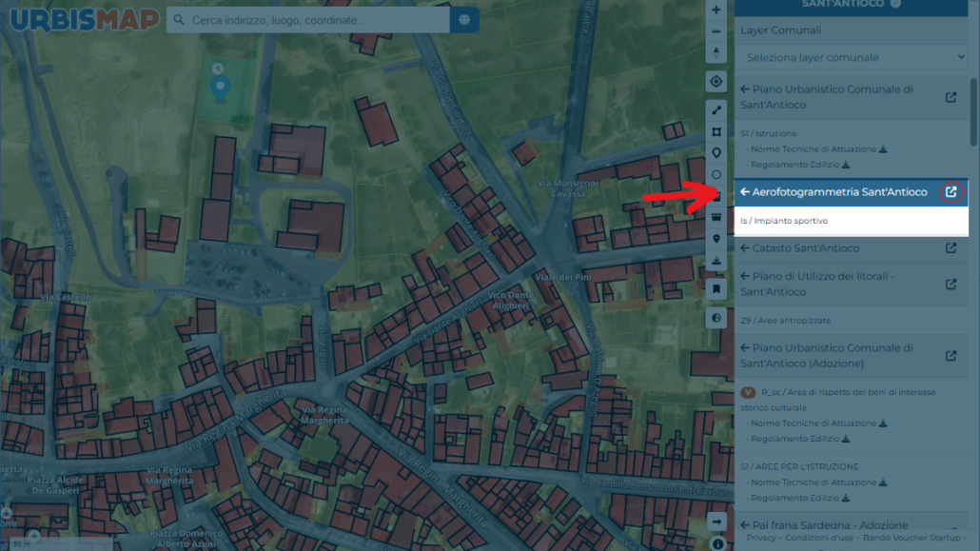Zoom out with the minus button
Screen dimensions: 980x551
(x=716, y=31)
